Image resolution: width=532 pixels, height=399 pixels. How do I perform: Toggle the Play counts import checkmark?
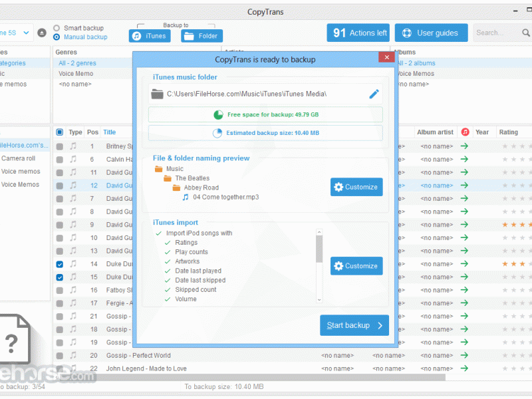pos(168,253)
